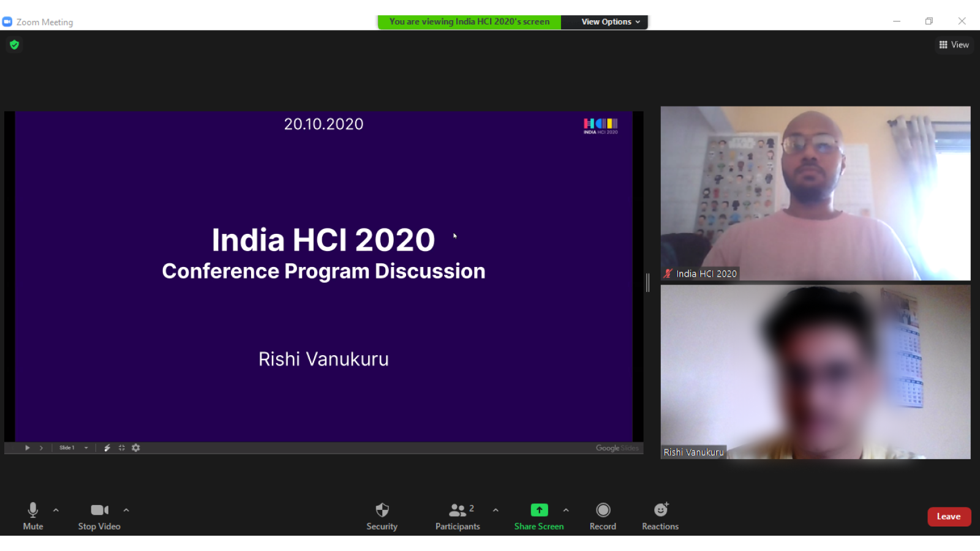Screen dimensions: 980x551
Task: Mute the microphone
Action: [x=33, y=516]
